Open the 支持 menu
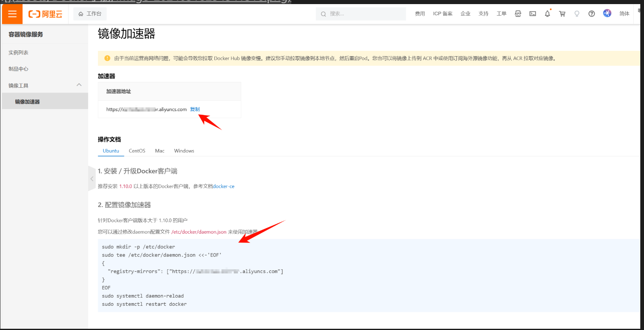 pyautogui.click(x=483, y=14)
